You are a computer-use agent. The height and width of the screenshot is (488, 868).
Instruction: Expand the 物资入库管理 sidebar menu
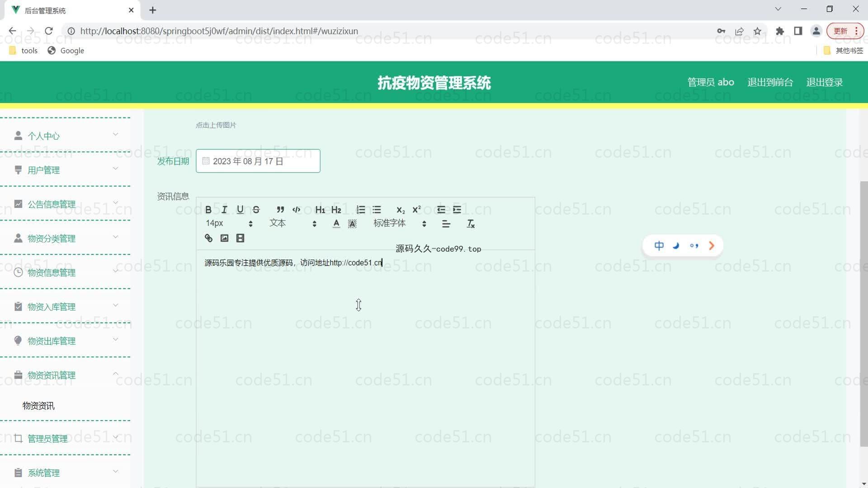click(66, 307)
